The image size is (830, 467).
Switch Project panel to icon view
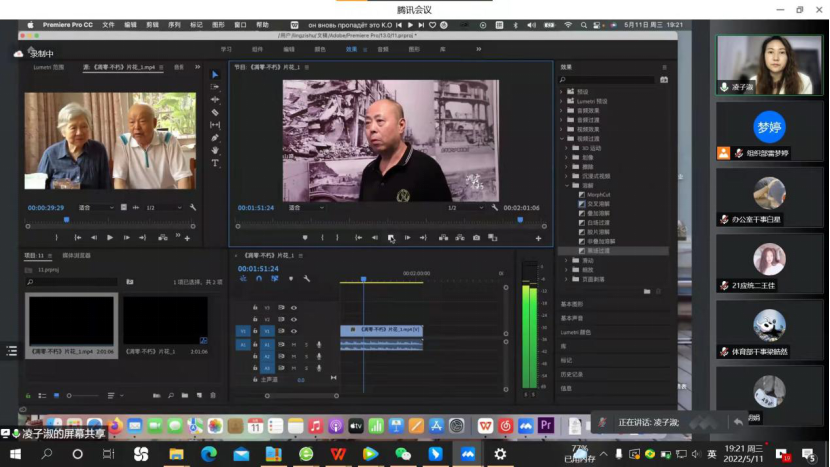pos(56,396)
